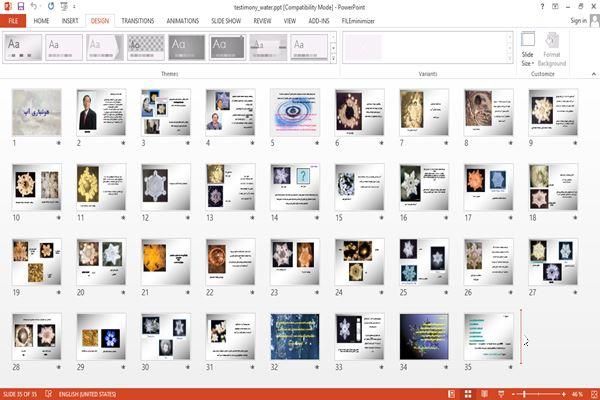The height and width of the screenshot is (400, 600).
Task: Open the Slide Size dropdown
Action: (x=527, y=49)
